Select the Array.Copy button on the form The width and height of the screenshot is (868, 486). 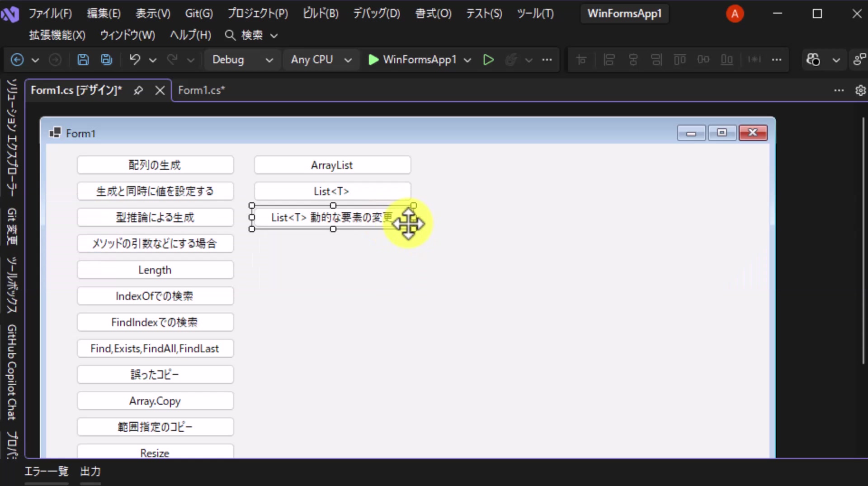(x=155, y=401)
